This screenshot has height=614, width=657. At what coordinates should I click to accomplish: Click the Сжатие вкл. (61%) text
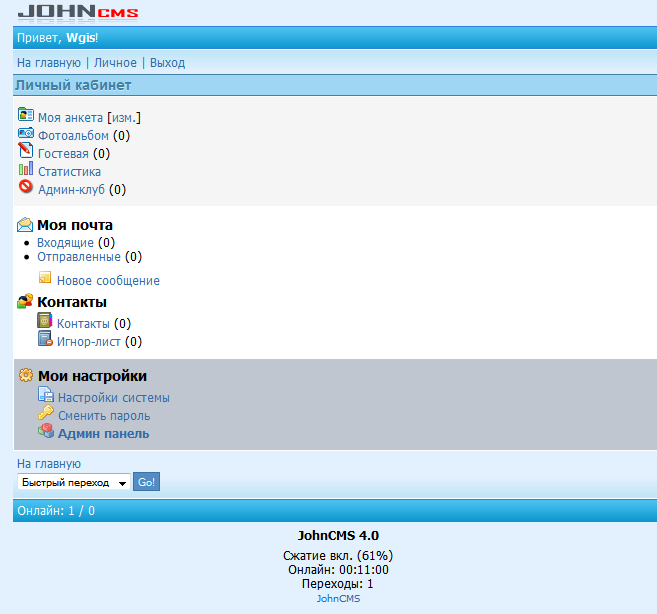coord(338,556)
